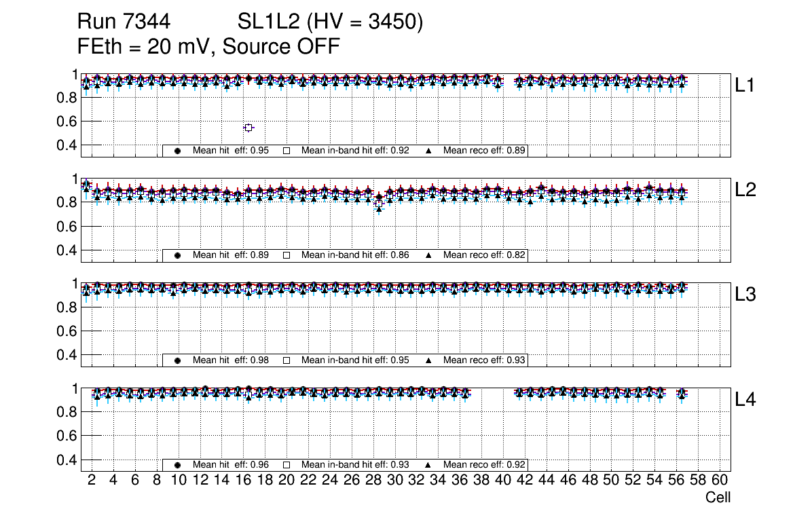Select the low square data point at cell 28 in L2

(379, 204)
